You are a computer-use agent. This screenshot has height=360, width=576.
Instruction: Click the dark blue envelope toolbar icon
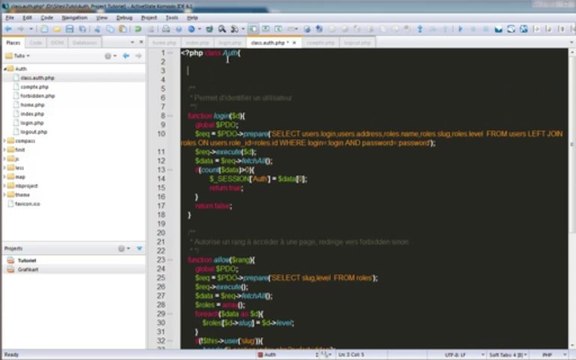coord(498,29)
